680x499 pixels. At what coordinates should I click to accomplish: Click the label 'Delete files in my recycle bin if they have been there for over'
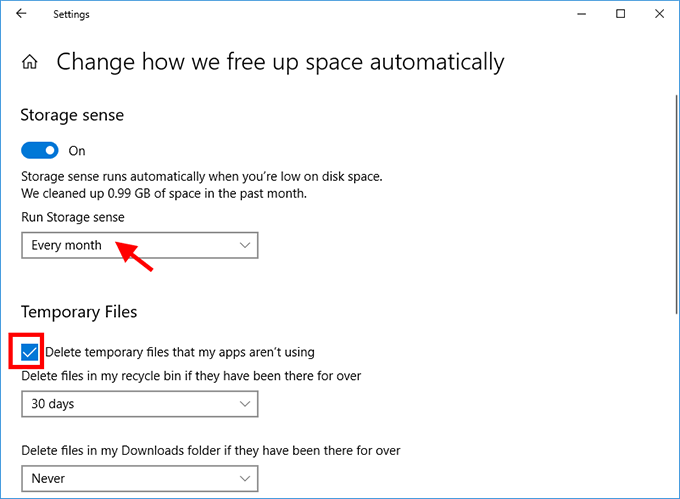[x=191, y=376]
